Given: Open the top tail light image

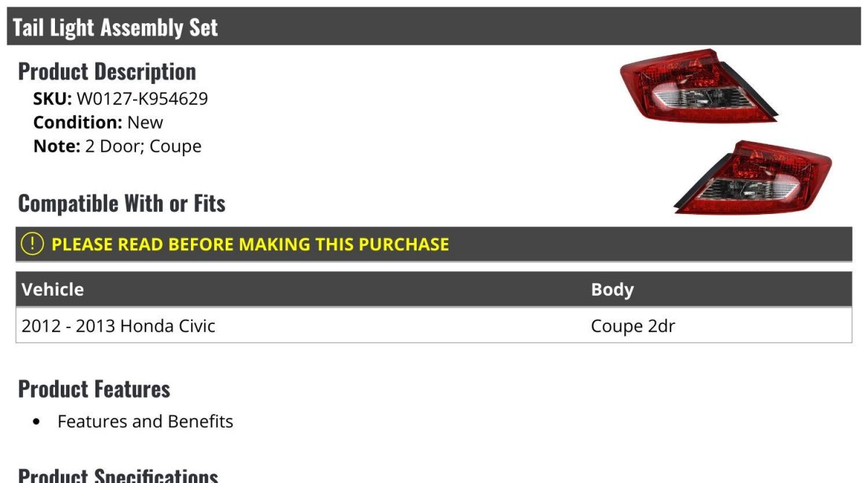Looking at the screenshot, I should pyautogui.click(x=699, y=86).
